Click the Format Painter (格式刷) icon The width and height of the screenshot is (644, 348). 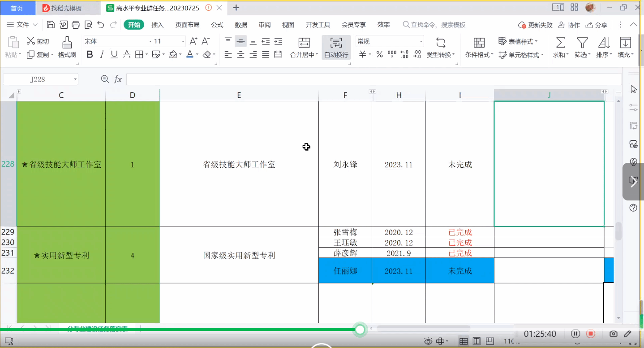pyautogui.click(x=67, y=43)
